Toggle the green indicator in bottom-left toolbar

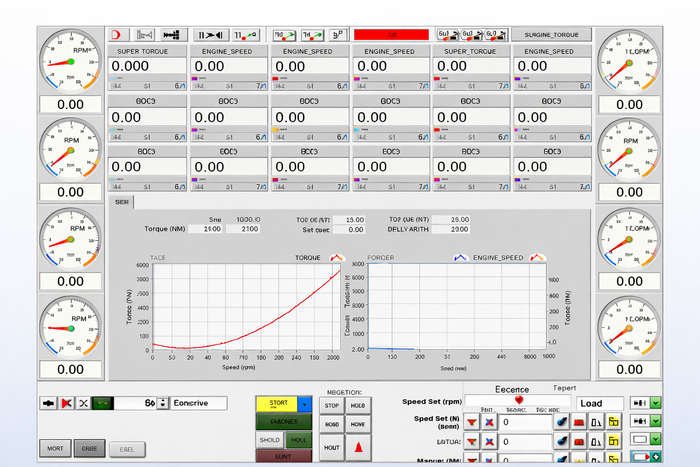102,403
